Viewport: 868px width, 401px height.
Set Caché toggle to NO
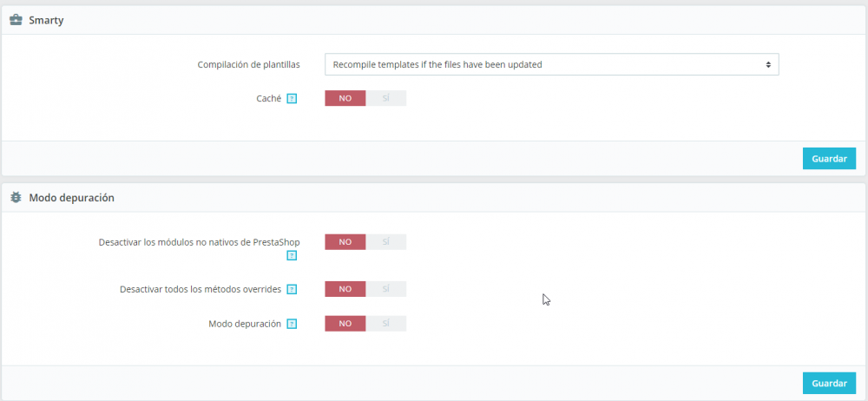tap(345, 98)
